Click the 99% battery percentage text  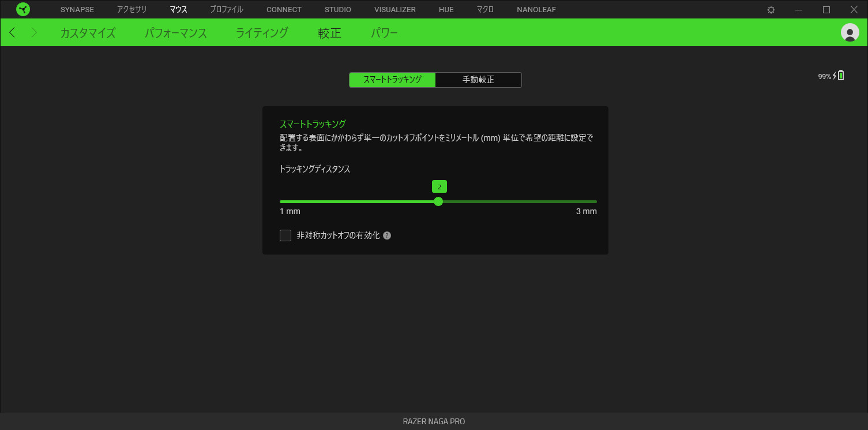[824, 76]
